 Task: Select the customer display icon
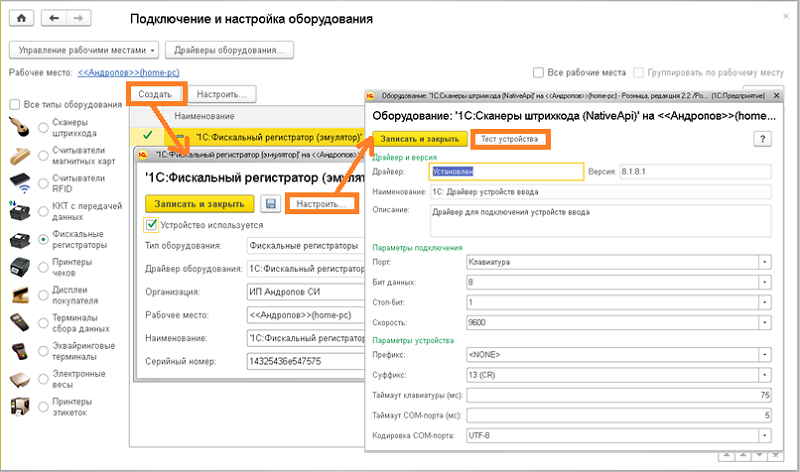[20, 295]
